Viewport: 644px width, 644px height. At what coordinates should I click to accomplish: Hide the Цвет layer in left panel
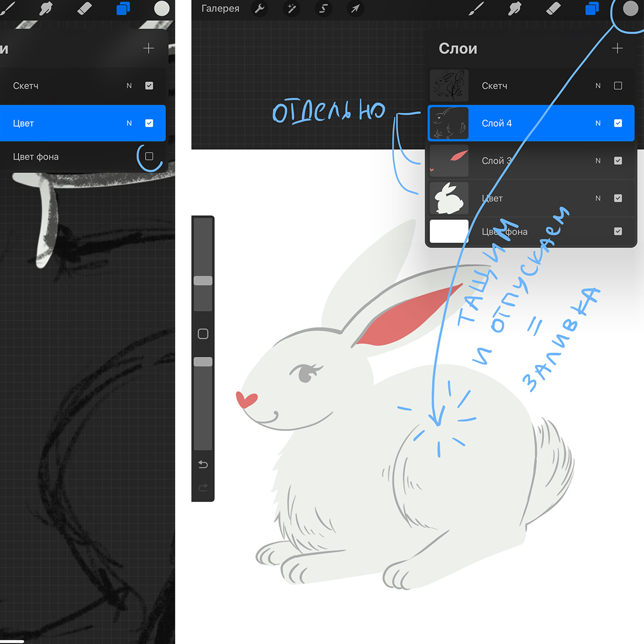pyautogui.click(x=149, y=123)
